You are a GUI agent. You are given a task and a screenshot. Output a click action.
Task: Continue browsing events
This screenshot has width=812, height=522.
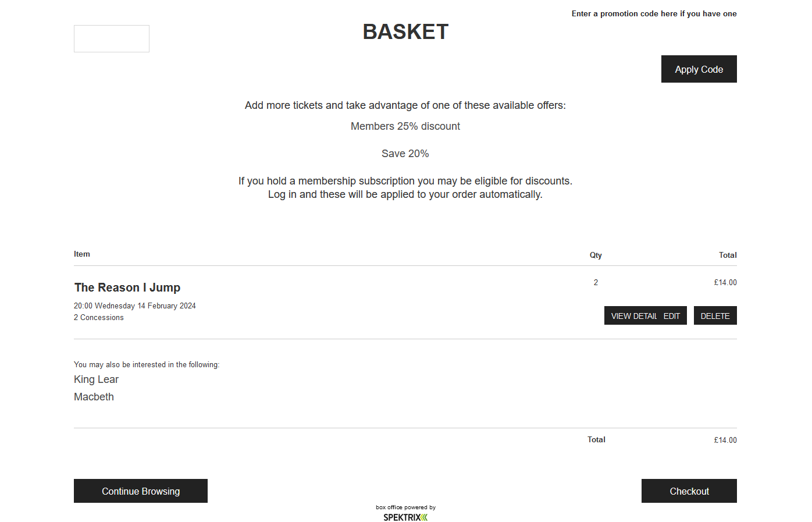[141, 491]
